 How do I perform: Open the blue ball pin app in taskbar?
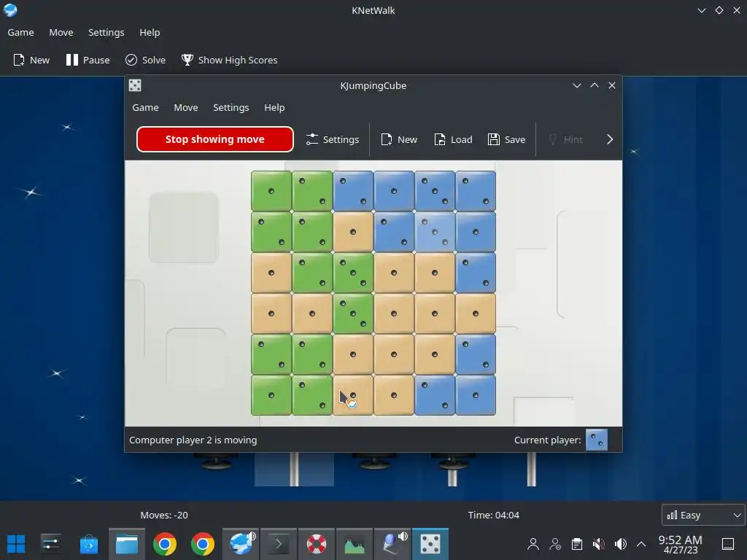(393, 544)
